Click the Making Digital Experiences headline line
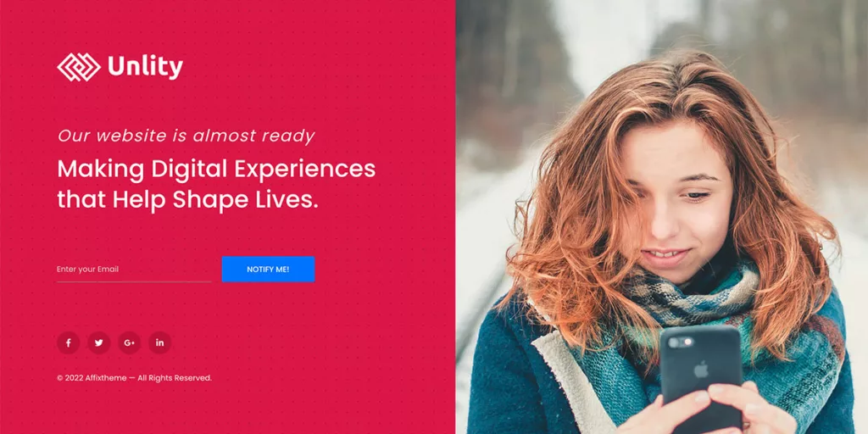 coord(216,169)
